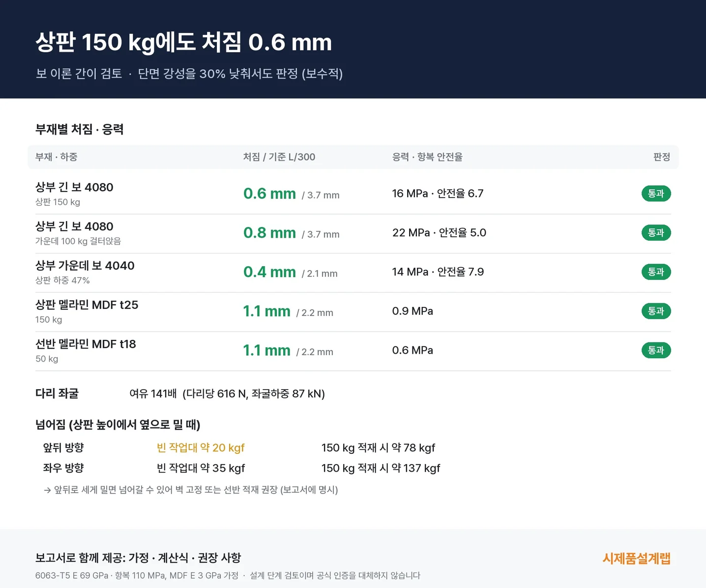
Task: Click the headline "상판 150 kg에도 처짐 0.6 mm"
Action: pyautogui.click(x=183, y=42)
